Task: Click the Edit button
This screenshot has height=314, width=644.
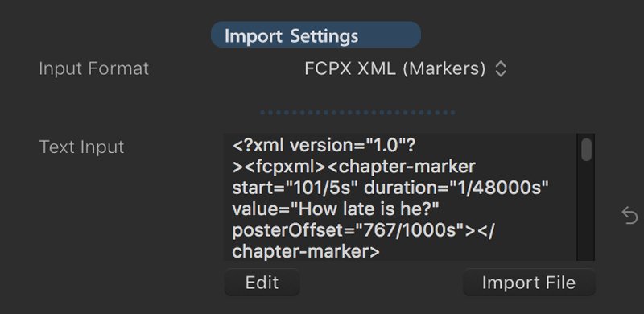Action: 262,283
